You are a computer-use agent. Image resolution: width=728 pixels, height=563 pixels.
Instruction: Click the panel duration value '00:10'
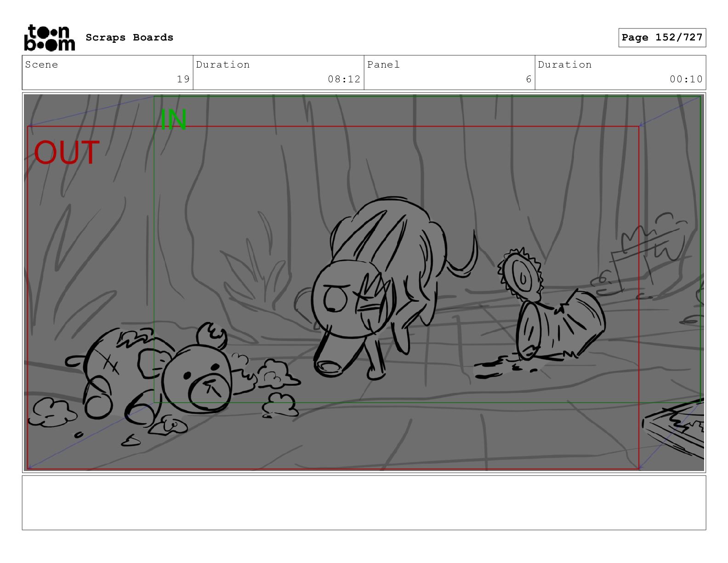[x=686, y=79]
